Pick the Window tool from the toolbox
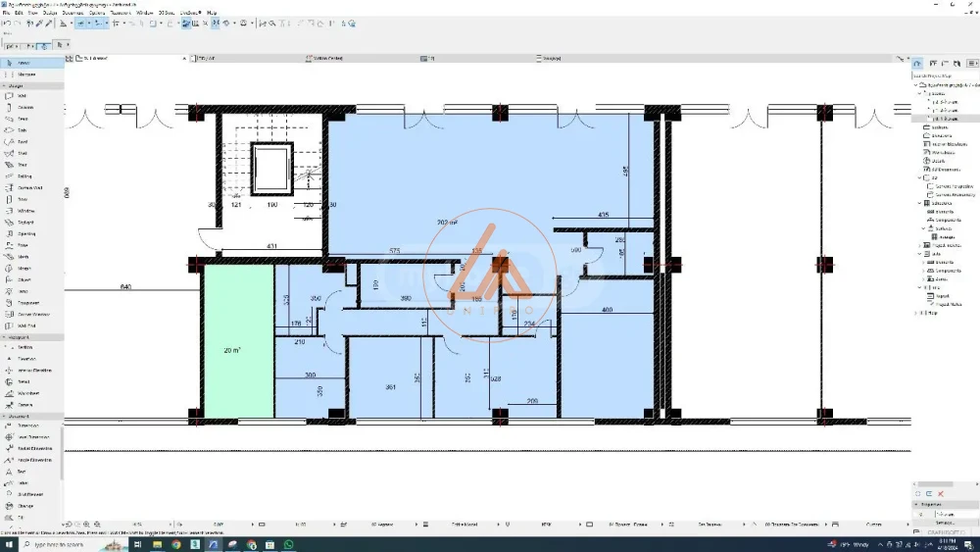 pyautogui.click(x=24, y=211)
